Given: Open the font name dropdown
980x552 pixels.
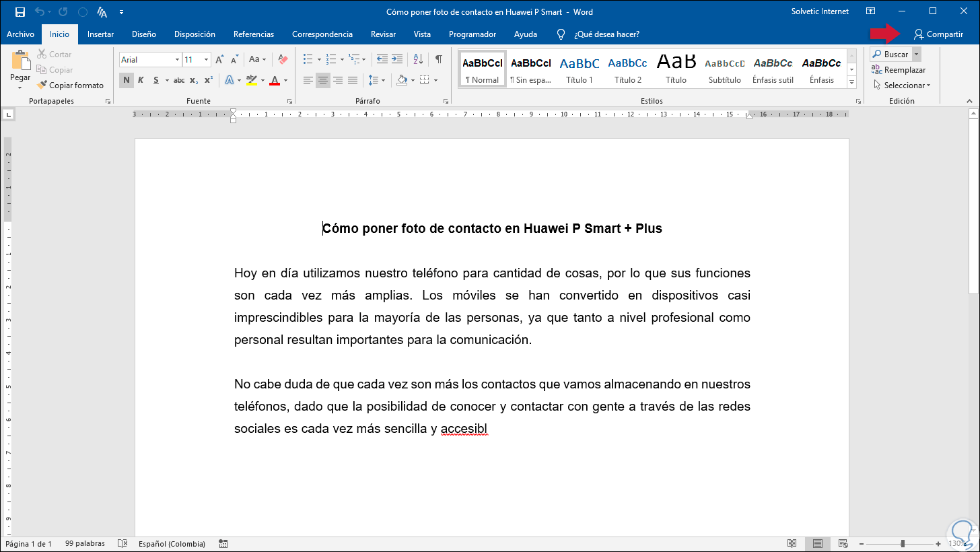Looking at the screenshot, I should tap(178, 60).
